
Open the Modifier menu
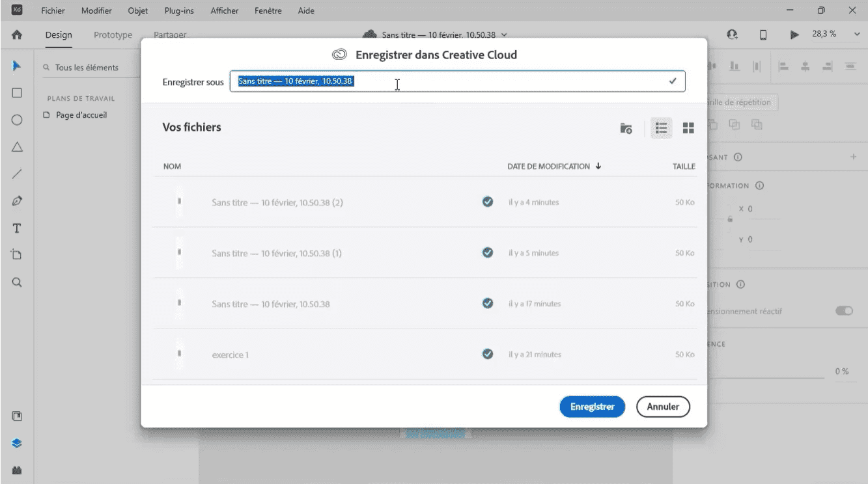[x=96, y=10]
